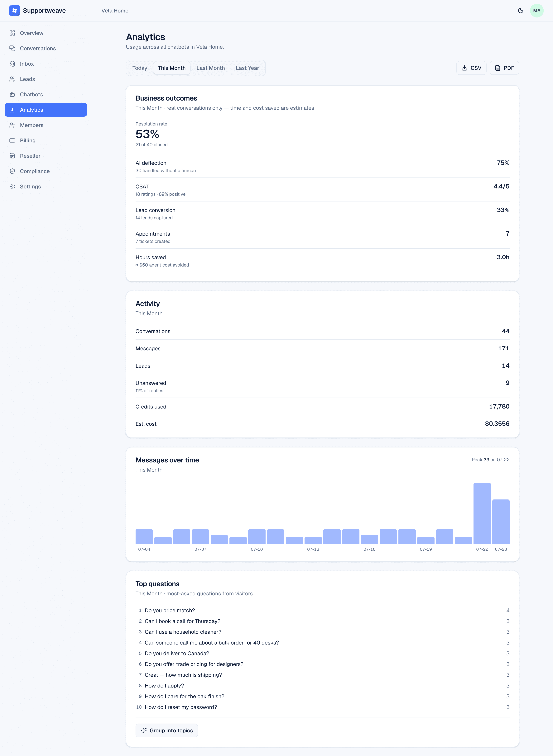Click the chart bar above 07-10
The height and width of the screenshot is (756, 553).
tap(257, 536)
